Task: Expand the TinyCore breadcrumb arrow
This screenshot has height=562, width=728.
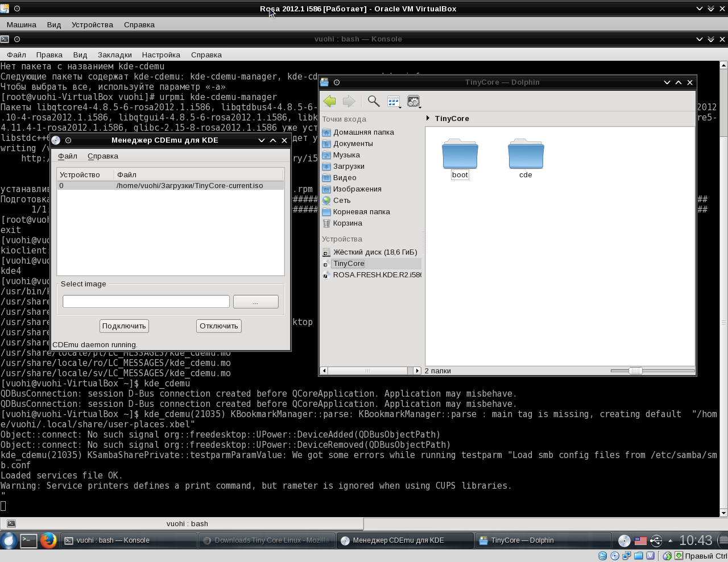Action: click(428, 118)
